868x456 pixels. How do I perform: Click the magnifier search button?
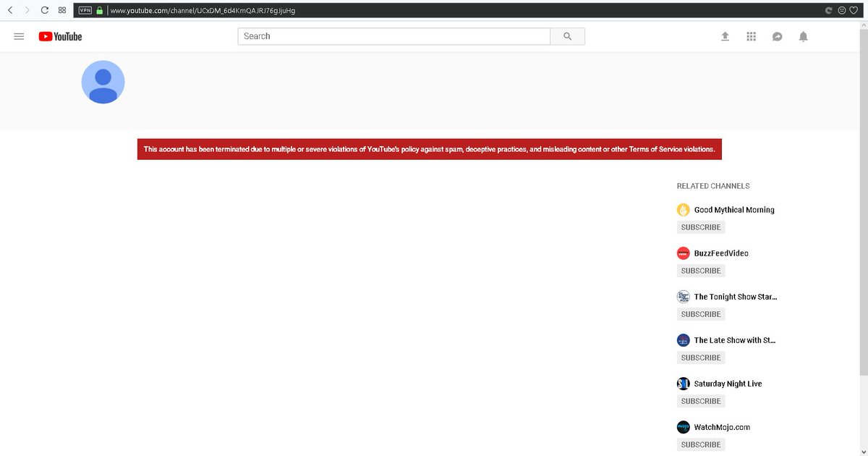(x=568, y=36)
